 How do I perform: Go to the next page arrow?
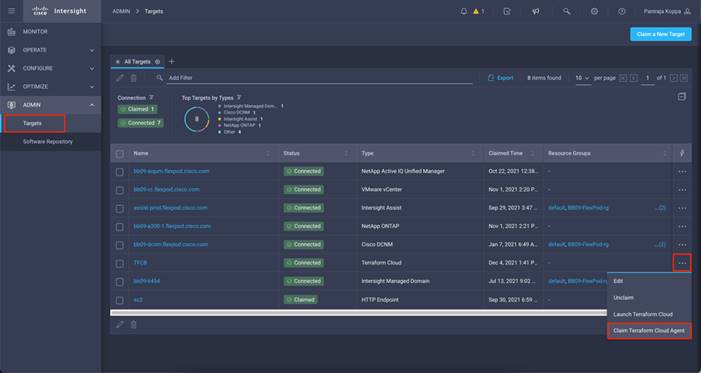click(674, 78)
